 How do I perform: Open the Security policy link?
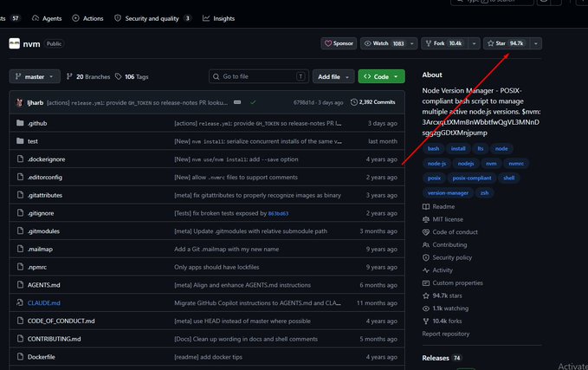[x=447, y=258]
